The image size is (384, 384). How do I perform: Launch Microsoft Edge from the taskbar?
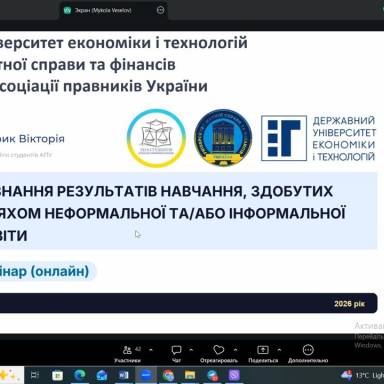point(79,376)
